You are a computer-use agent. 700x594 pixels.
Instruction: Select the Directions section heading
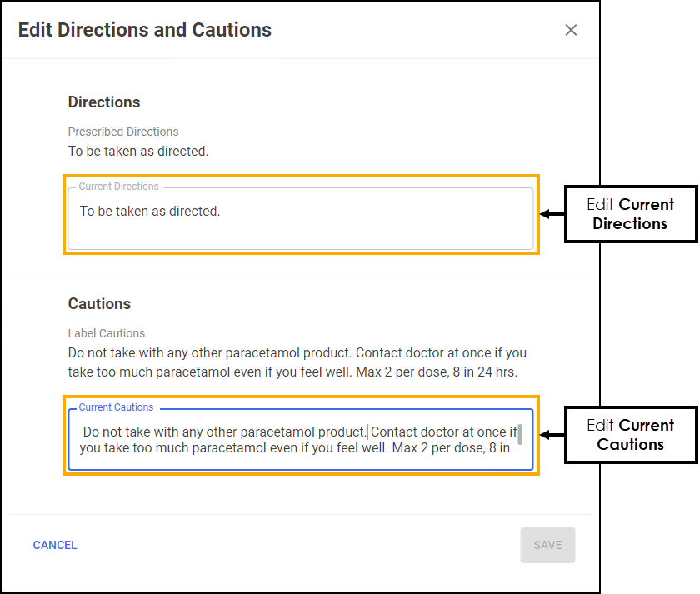pos(104,102)
